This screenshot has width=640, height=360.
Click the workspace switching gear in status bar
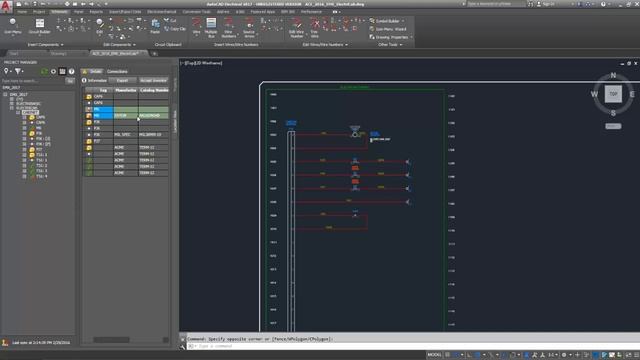click(x=564, y=355)
